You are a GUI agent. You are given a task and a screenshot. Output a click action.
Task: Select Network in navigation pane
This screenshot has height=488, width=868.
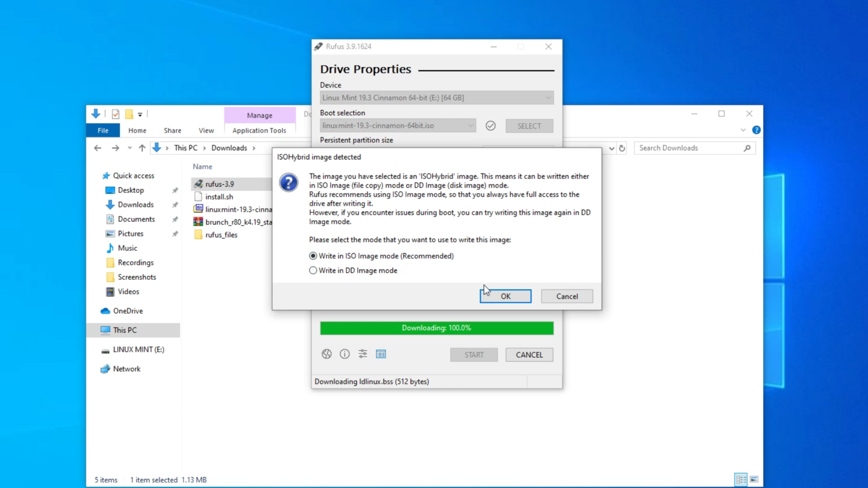(126, 369)
